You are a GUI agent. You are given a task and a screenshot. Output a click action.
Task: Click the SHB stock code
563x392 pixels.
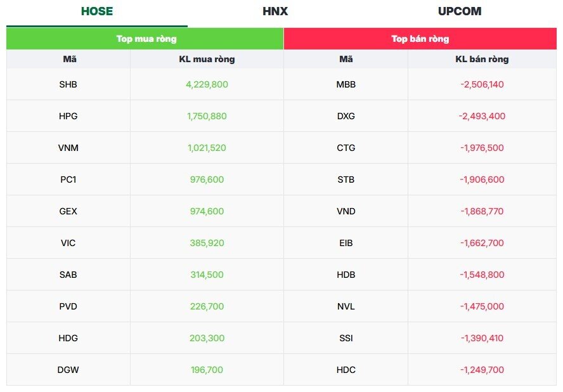(68, 84)
